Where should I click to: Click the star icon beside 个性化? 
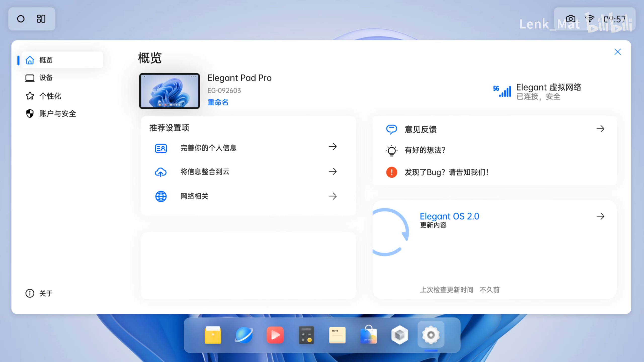[x=30, y=96]
